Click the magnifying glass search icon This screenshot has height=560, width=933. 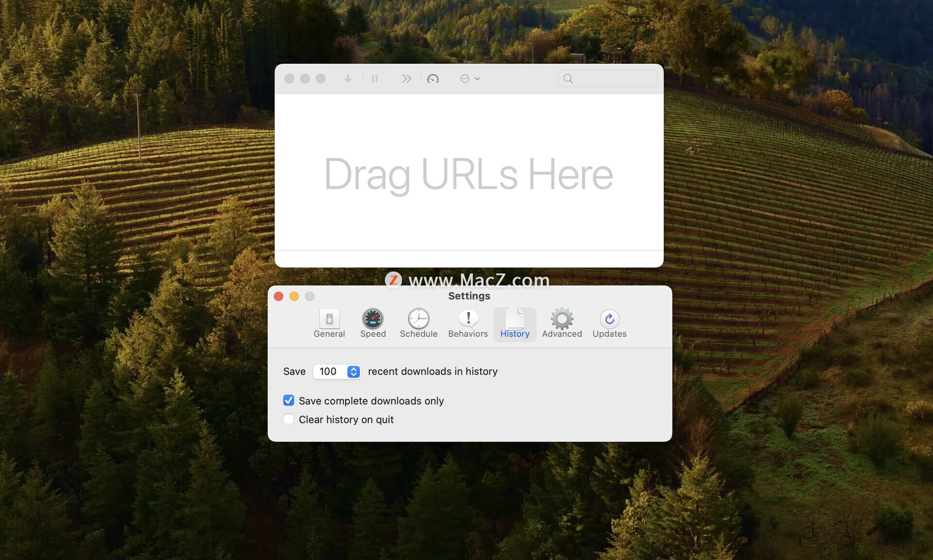[568, 79]
